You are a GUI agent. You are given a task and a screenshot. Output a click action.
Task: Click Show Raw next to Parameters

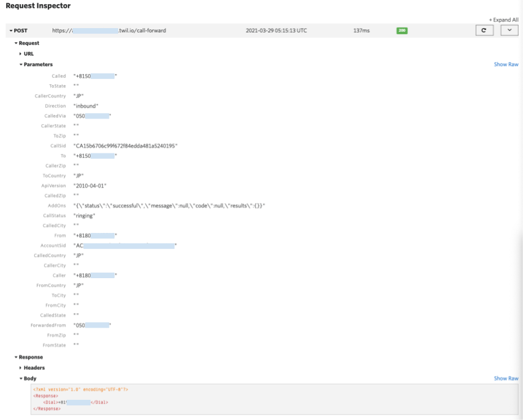506,64
